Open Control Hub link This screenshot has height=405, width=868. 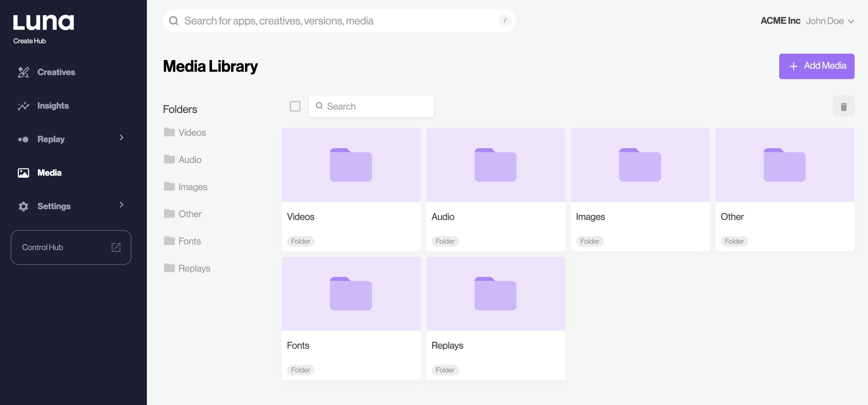(71, 247)
